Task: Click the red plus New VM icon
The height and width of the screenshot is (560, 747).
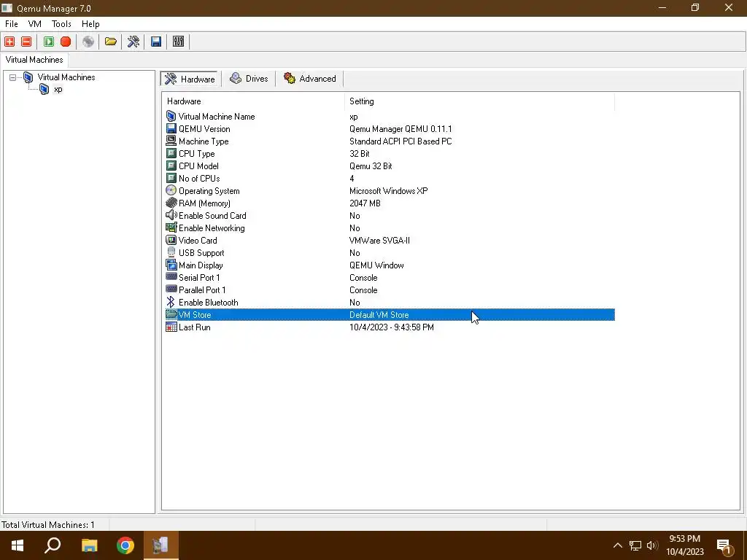Action: pyautogui.click(x=9, y=42)
